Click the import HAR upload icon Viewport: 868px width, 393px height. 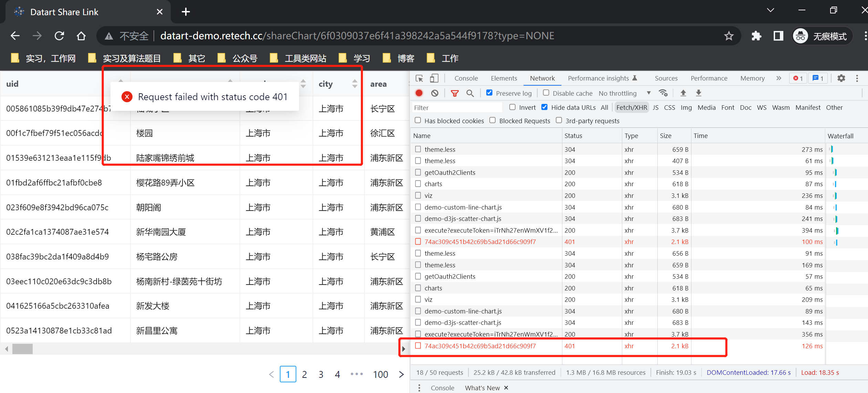tap(683, 93)
